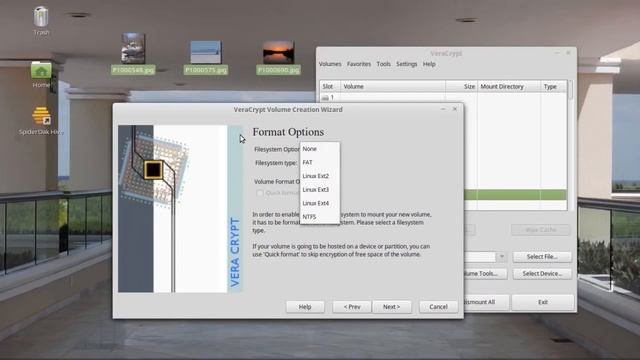Click Exit in VeraCrypt window
Viewport: 640px width, 360px height.
tap(542, 302)
